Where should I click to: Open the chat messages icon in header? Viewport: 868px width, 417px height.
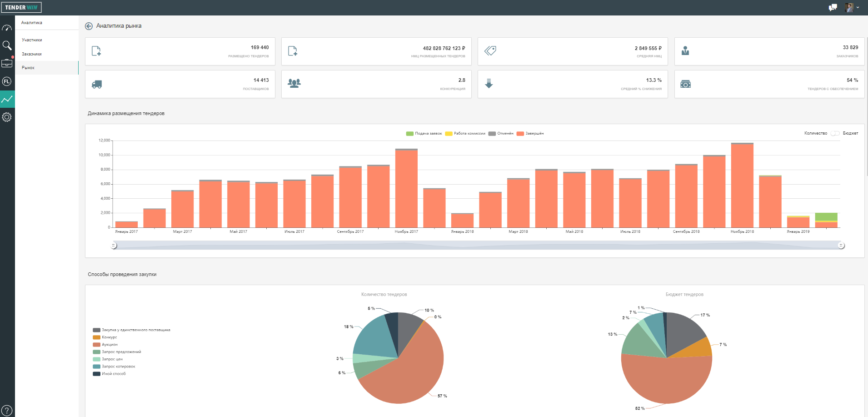point(833,7)
